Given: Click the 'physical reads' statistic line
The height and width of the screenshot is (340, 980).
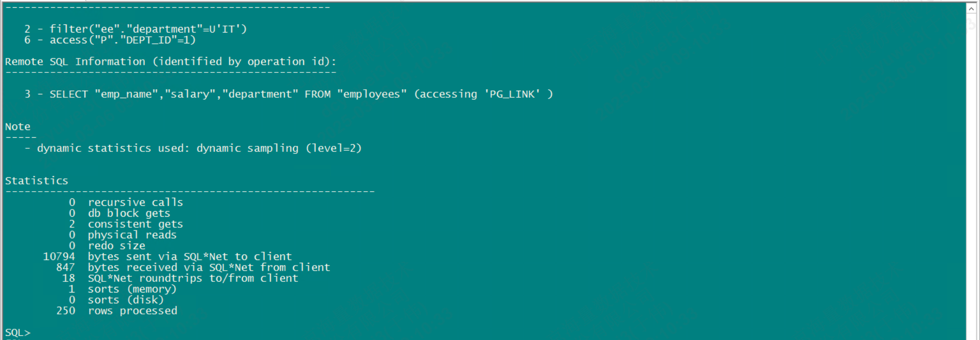Looking at the screenshot, I should click(132, 235).
